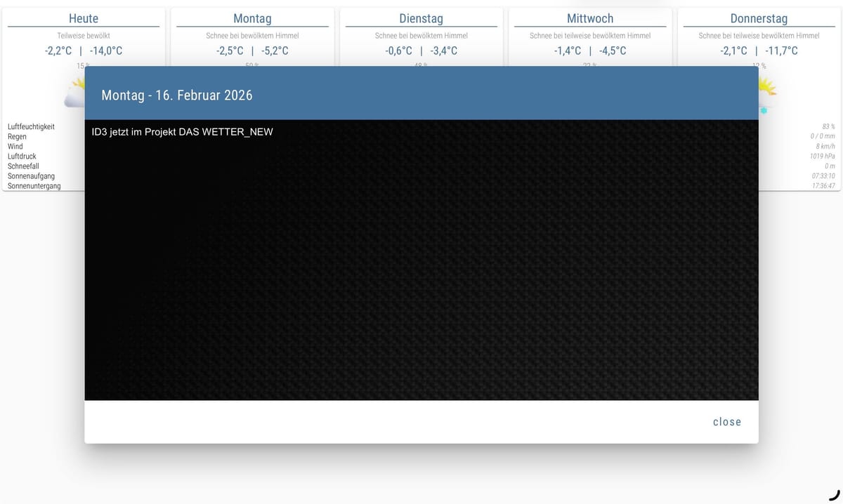Click Dienstag temperature -0,6°C | -3,4°C

(x=421, y=51)
